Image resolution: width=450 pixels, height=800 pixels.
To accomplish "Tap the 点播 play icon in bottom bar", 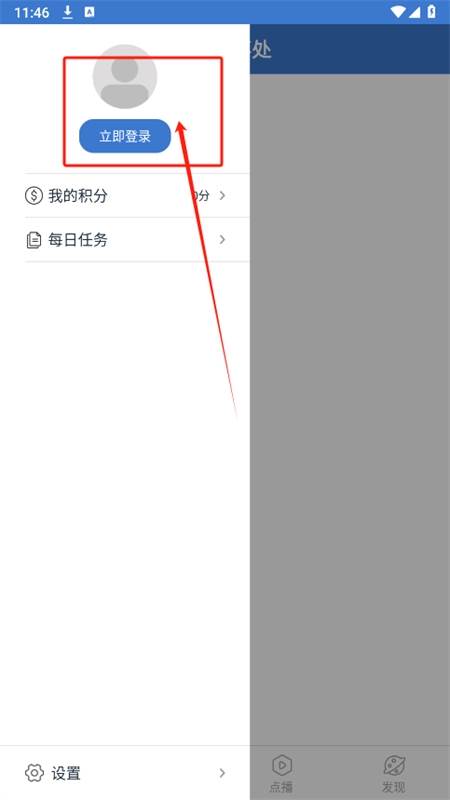I will tap(281, 765).
